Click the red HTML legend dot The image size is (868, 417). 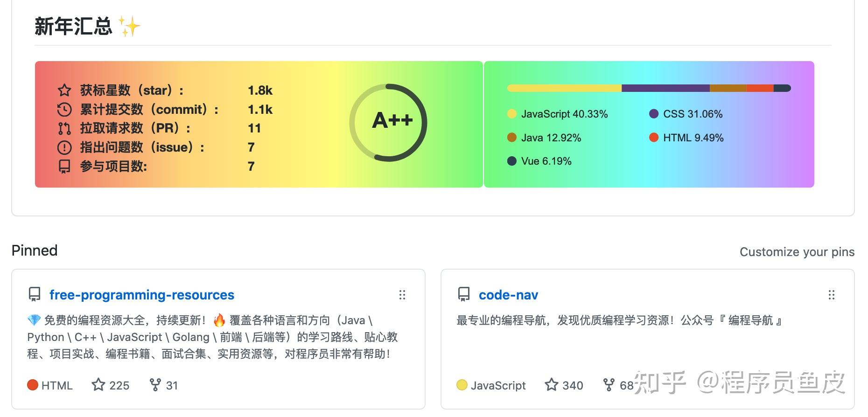point(654,138)
